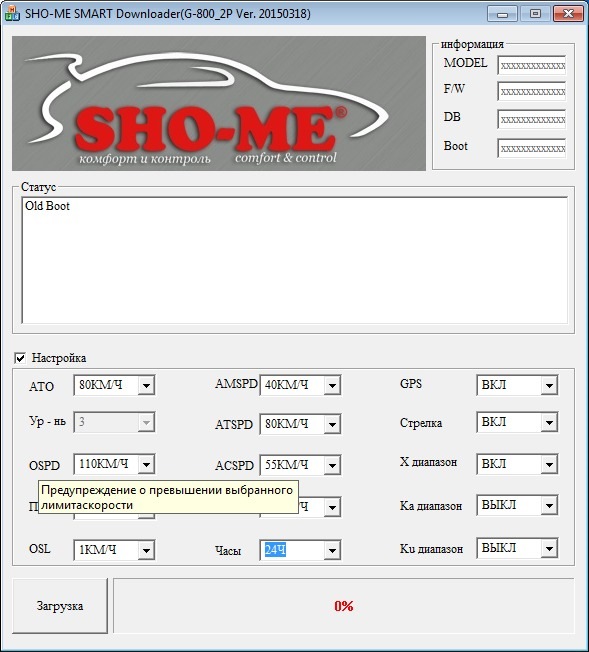Screen dimensions: 589x652
Task: Open the Ku диапазон dropdown
Action: (517, 548)
